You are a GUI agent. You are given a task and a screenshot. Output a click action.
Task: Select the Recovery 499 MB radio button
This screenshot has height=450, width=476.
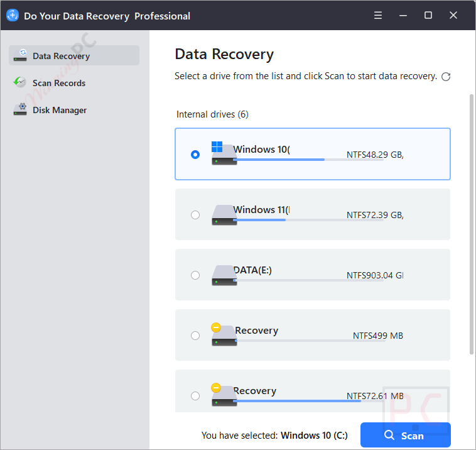click(x=195, y=336)
